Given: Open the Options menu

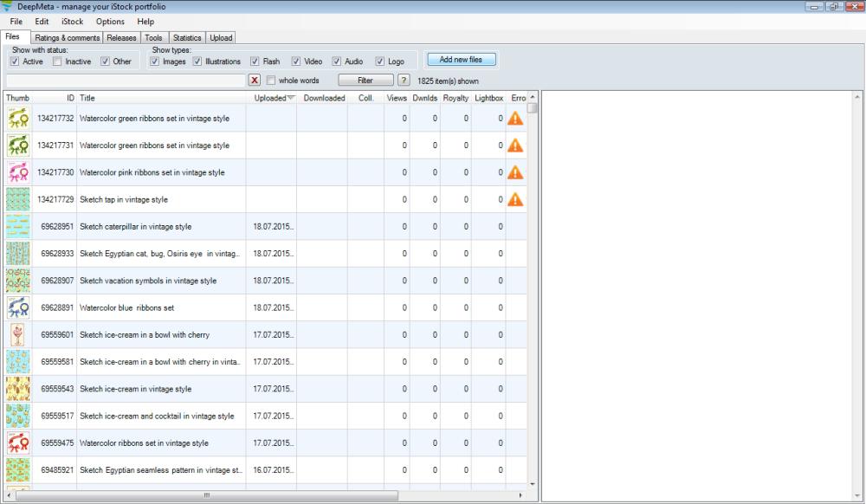Looking at the screenshot, I should point(111,22).
